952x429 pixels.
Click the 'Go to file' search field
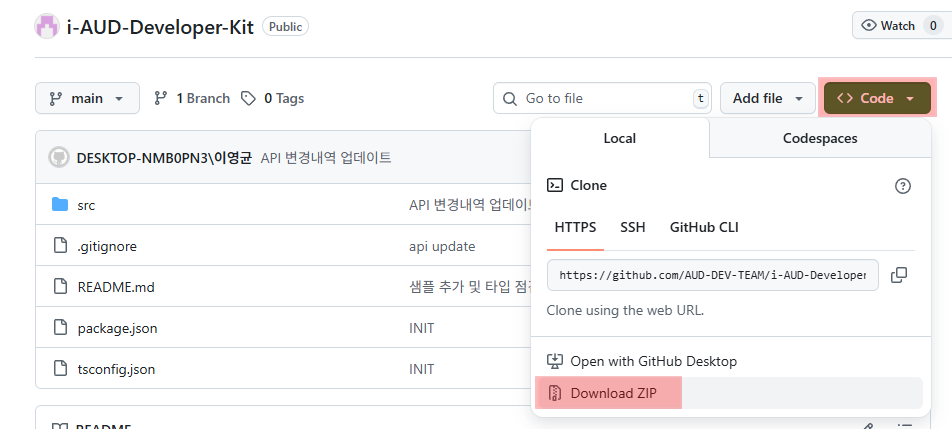click(x=602, y=98)
